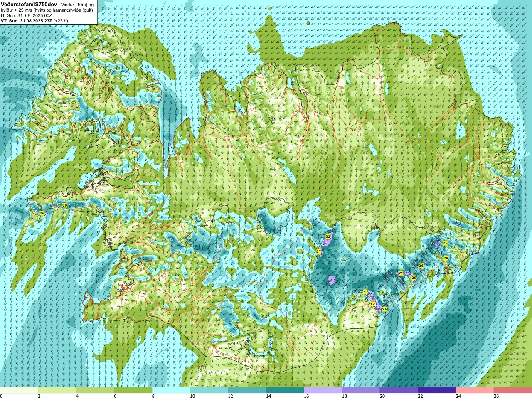532x399 pixels.
Task: Click the 26 gust label above label 28
Action: point(445,243)
